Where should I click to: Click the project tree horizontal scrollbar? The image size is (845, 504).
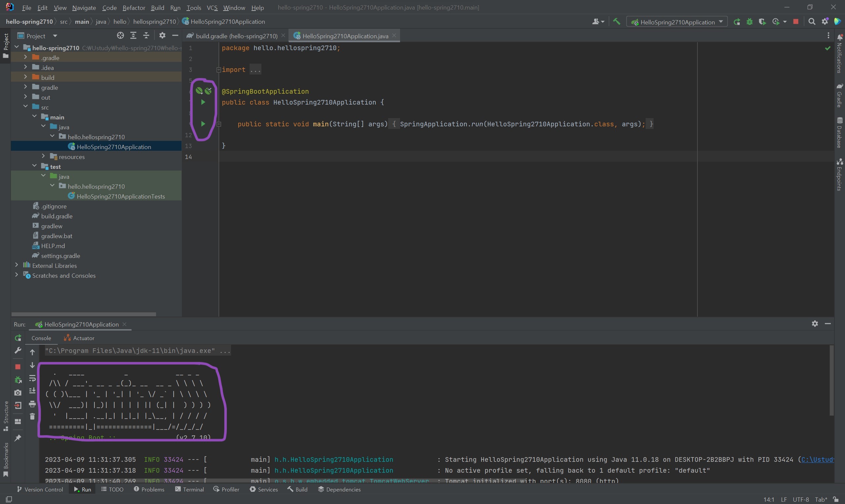pyautogui.click(x=84, y=314)
